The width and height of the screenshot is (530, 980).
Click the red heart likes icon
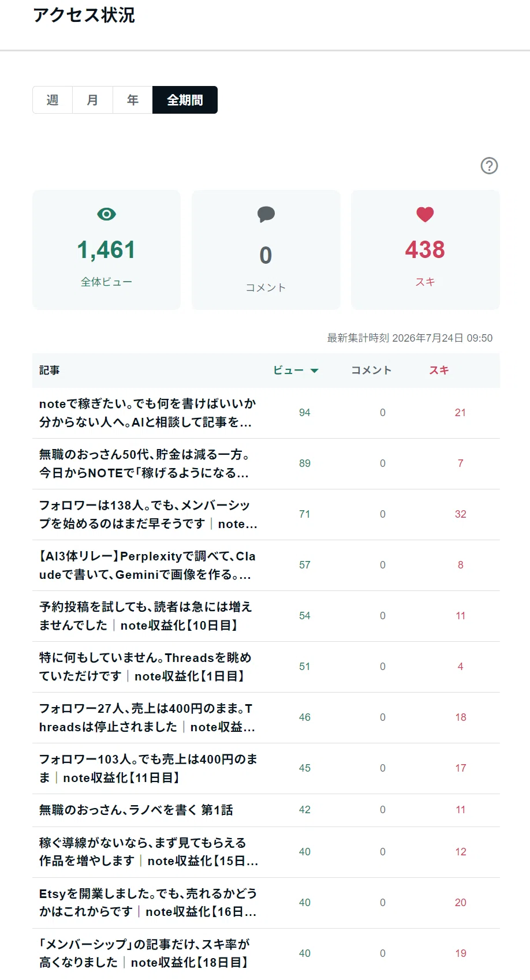425,214
